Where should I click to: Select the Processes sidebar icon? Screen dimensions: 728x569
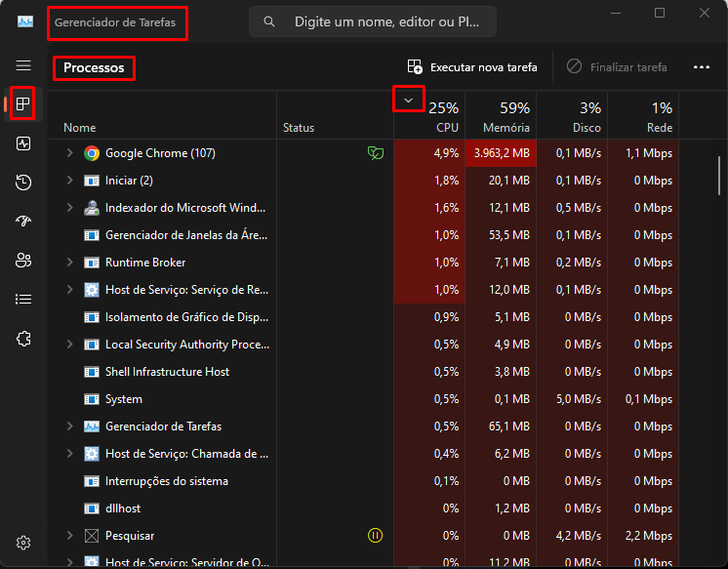click(x=22, y=103)
